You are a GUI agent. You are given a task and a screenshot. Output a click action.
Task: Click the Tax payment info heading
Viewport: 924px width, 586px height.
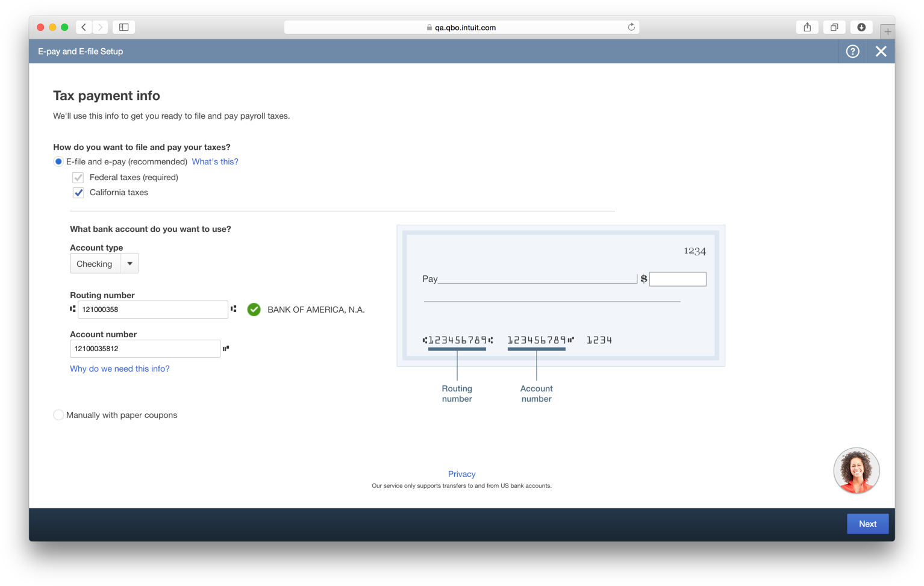point(107,96)
